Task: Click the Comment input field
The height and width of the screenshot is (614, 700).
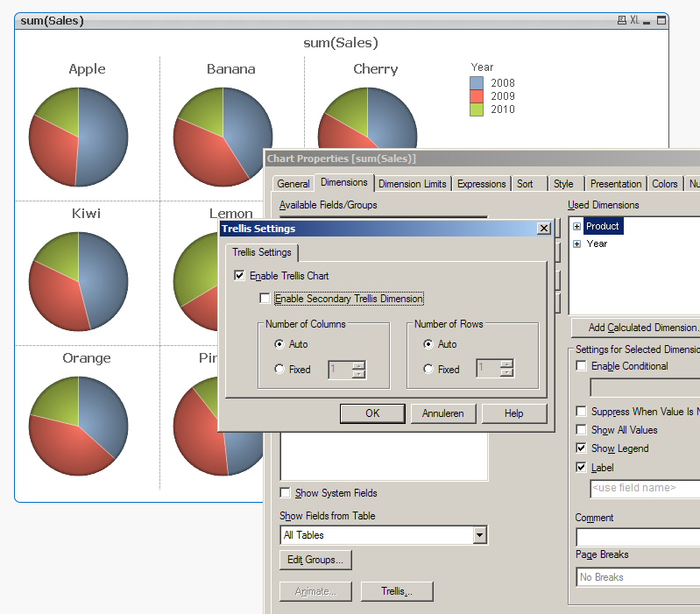Action: [x=638, y=537]
